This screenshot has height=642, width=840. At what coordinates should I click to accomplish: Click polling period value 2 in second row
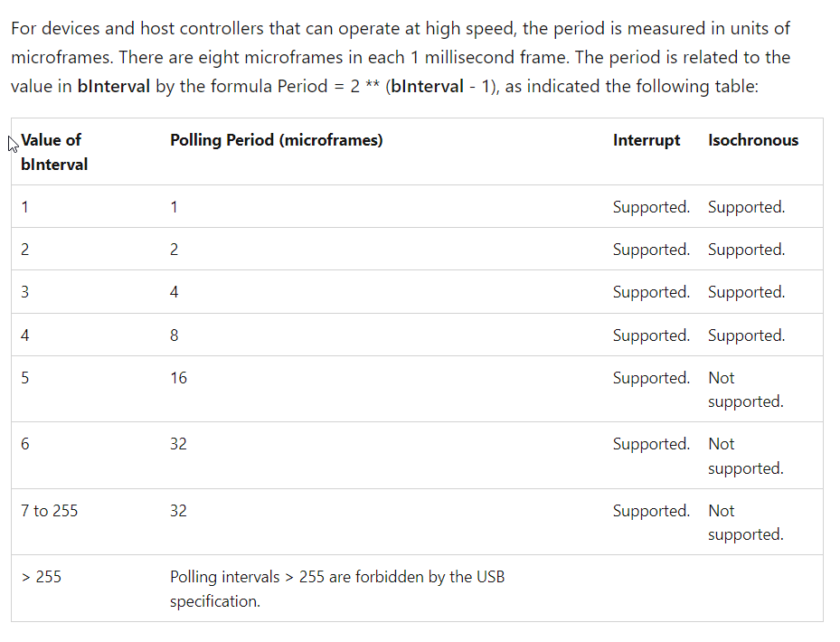pyautogui.click(x=175, y=250)
